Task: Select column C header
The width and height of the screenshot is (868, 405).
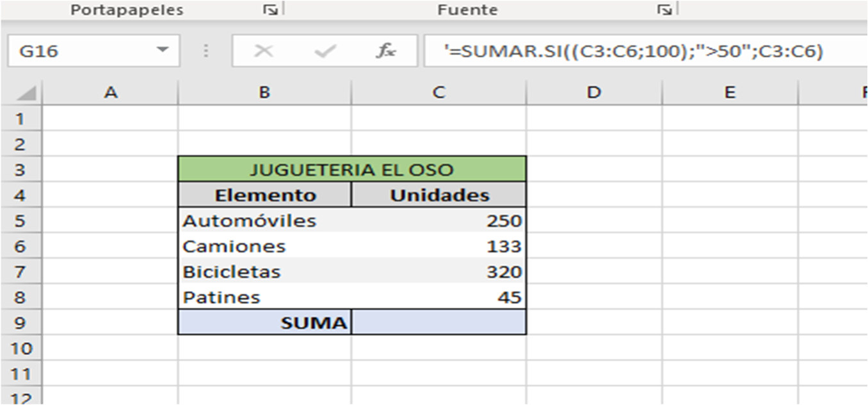Action: [438, 93]
